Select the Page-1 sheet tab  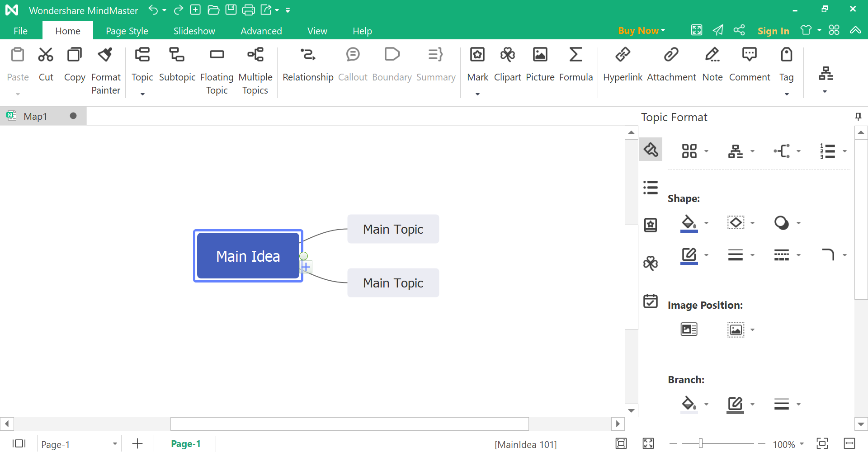(186, 444)
